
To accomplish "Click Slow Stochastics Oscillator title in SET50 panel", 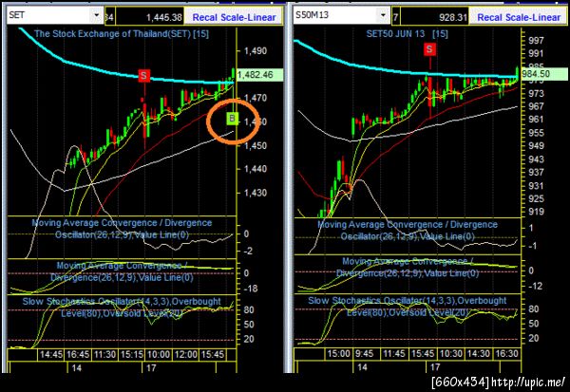I will tap(408, 307).
